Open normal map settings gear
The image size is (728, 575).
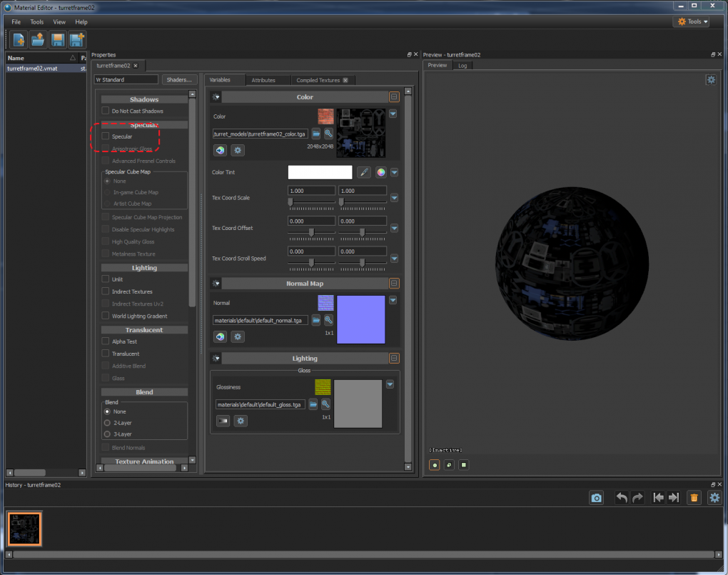click(238, 336)
